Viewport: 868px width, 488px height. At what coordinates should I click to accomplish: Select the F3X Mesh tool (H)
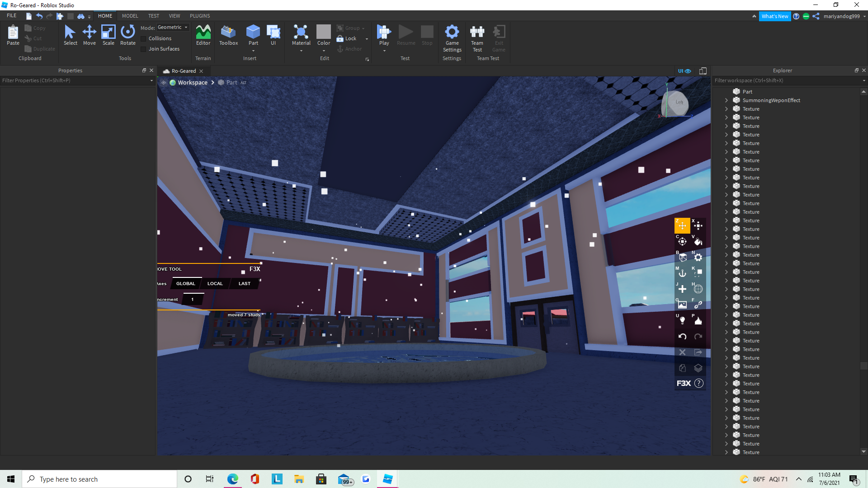pyautogui.click(x=698, y=289)
